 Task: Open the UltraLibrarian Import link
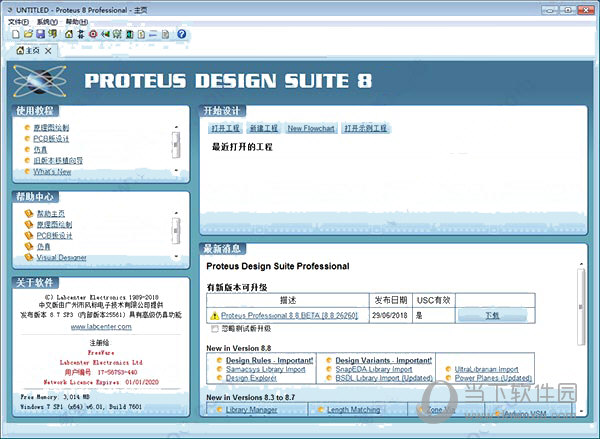pos(486,369)
